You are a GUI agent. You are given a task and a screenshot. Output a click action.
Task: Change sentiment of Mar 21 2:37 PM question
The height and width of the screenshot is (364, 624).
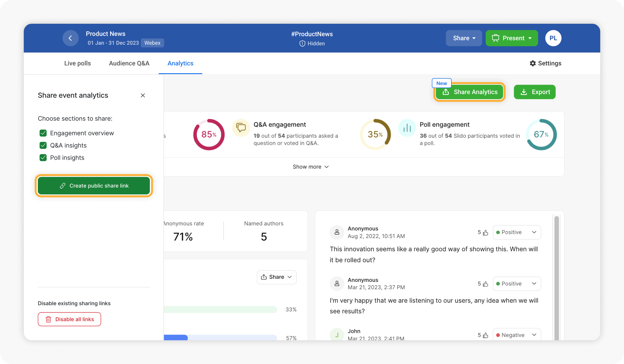[x=517, y=284]
